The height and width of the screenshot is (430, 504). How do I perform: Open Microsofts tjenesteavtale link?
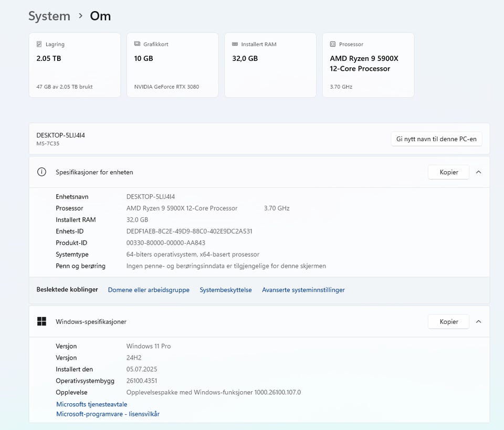point(92,404)
